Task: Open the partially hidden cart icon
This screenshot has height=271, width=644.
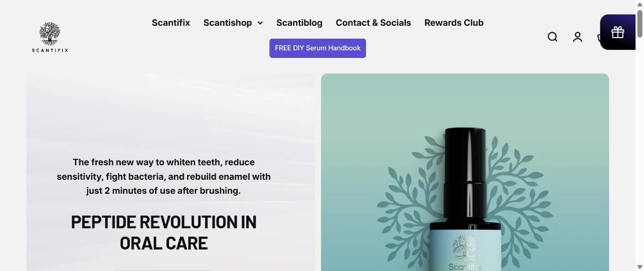Action: [x=598, y=38]
